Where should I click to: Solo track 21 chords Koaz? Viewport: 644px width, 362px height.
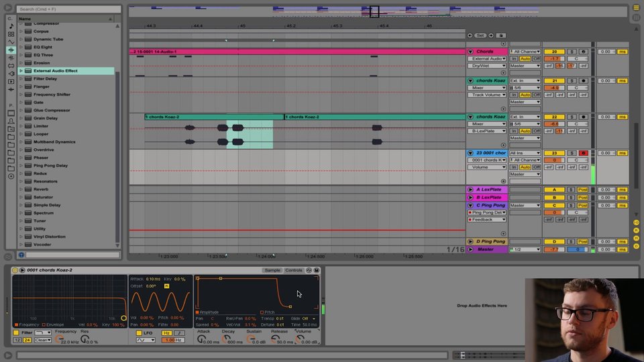click(x=572, y=81)
